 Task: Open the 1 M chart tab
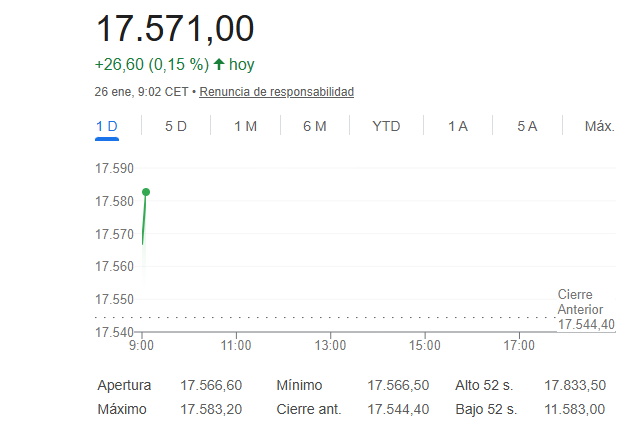[246, 126]
